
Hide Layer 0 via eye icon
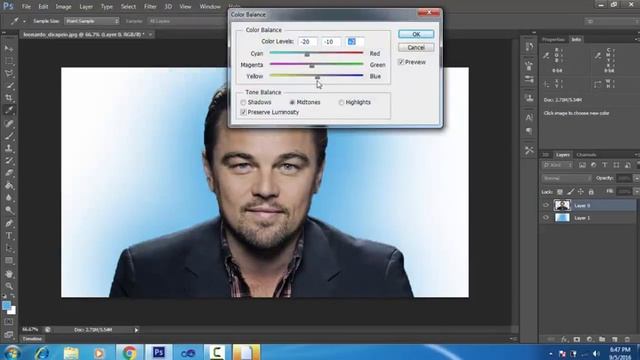point(546,205)
